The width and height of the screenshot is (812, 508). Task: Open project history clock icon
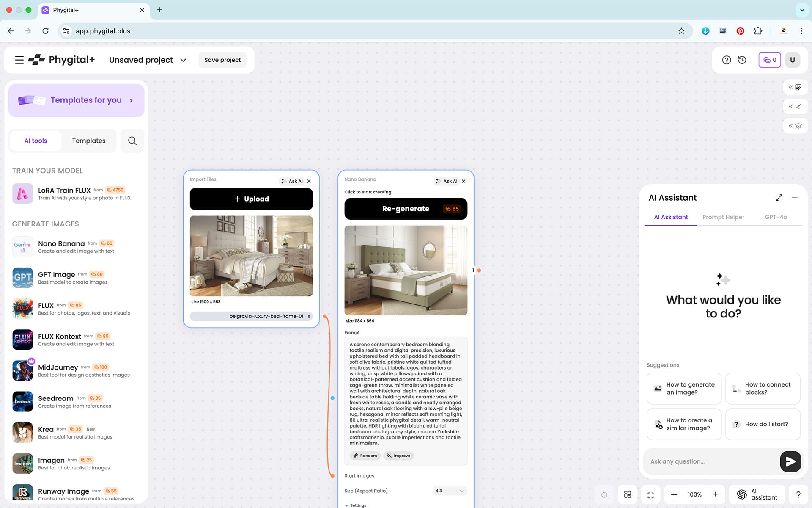[x=742, y=60]
